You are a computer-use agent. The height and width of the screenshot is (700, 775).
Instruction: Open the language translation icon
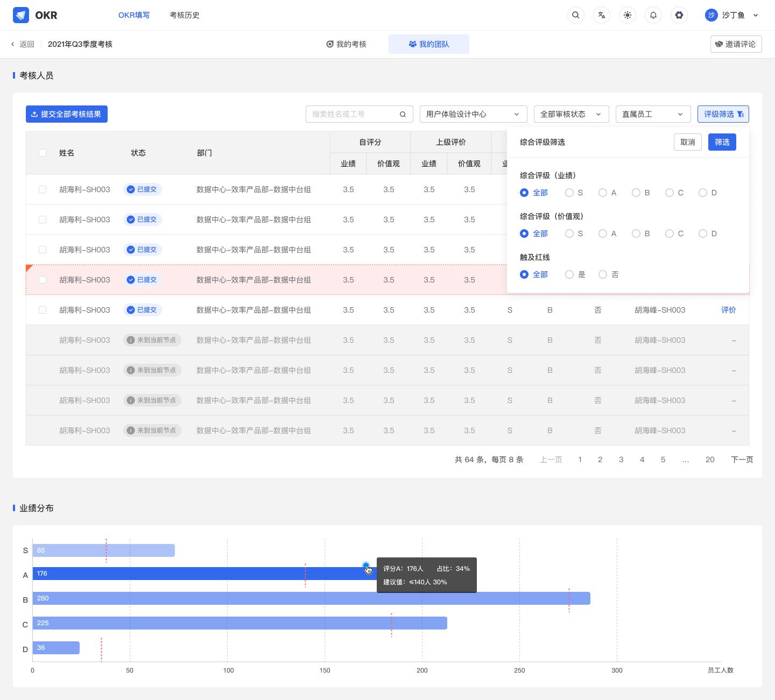coord(601,15)
